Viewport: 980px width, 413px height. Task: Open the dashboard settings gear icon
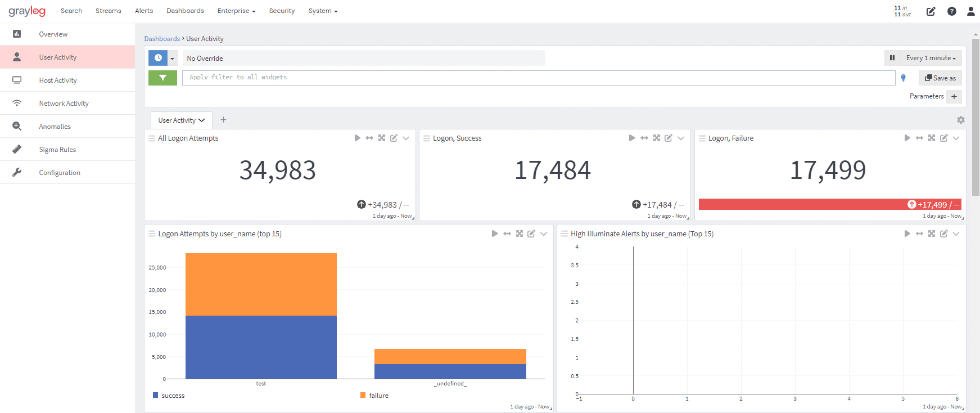pyautogui.click(x=960, y=120)
